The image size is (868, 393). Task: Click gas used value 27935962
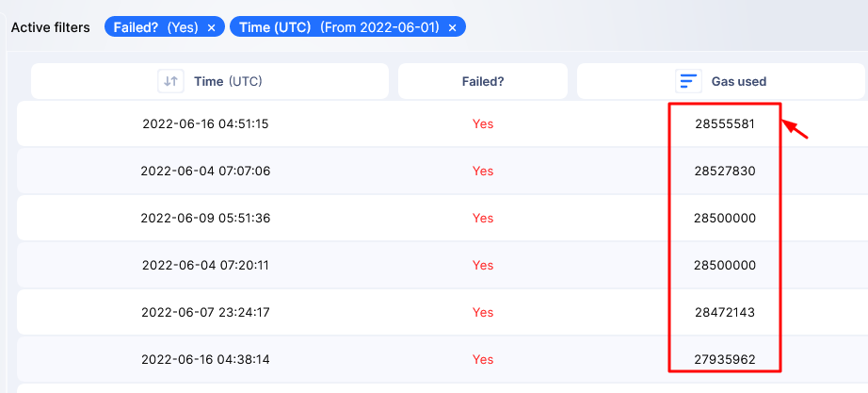[x=725, y=360]
